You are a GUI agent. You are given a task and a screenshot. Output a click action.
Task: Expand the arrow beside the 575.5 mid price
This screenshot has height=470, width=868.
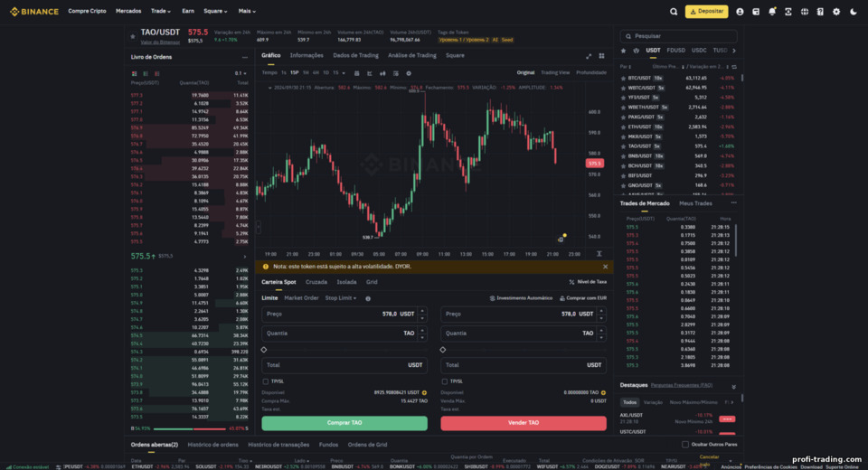[245, 257]
